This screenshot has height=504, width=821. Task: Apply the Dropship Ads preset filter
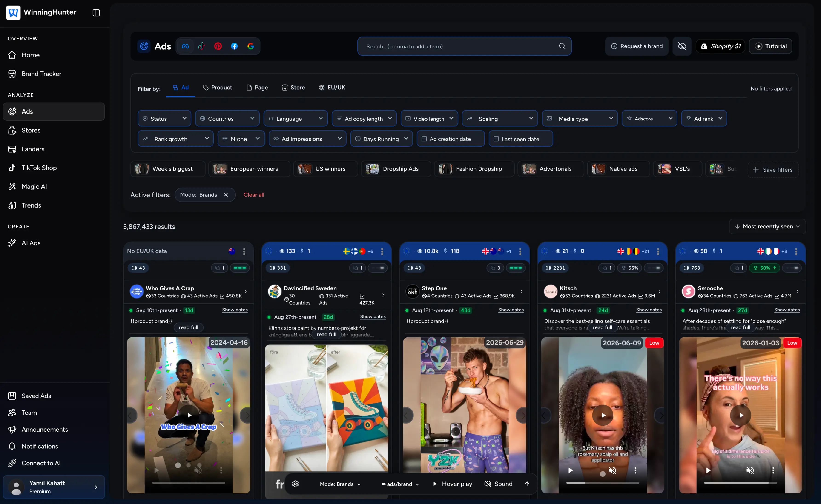click(396, 169)
